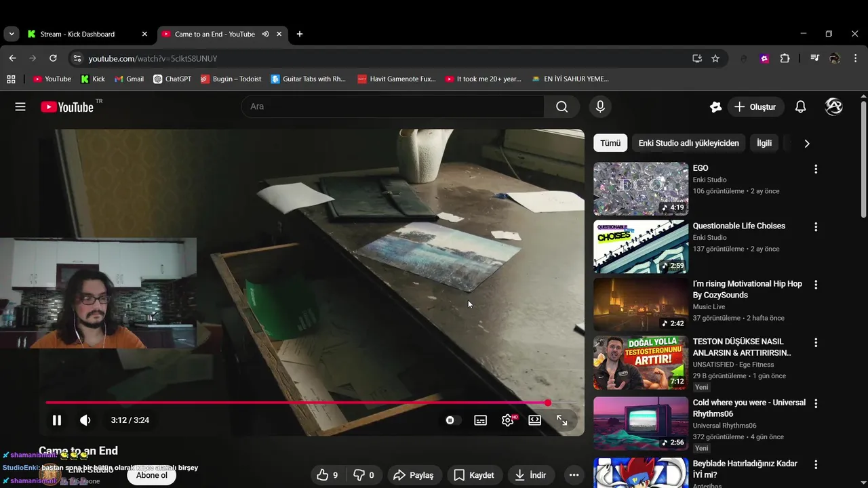Open player settings gear
Screen dimensions: 868x488
507,420
